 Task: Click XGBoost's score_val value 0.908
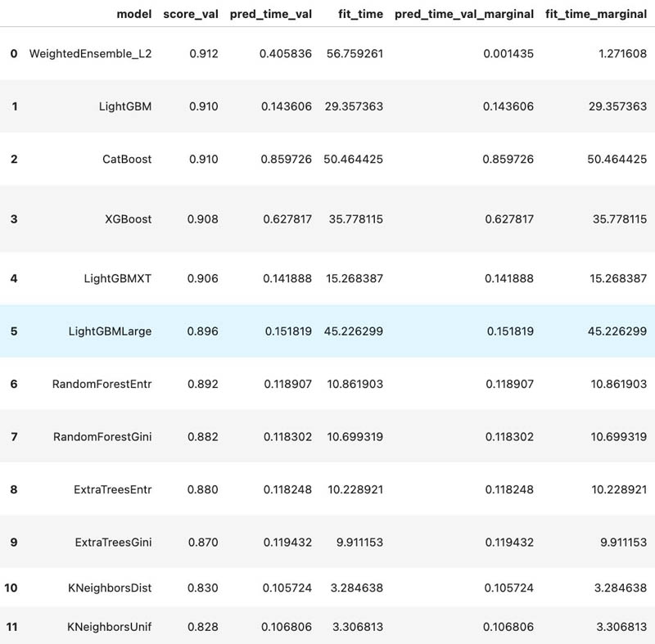[202, 219]
